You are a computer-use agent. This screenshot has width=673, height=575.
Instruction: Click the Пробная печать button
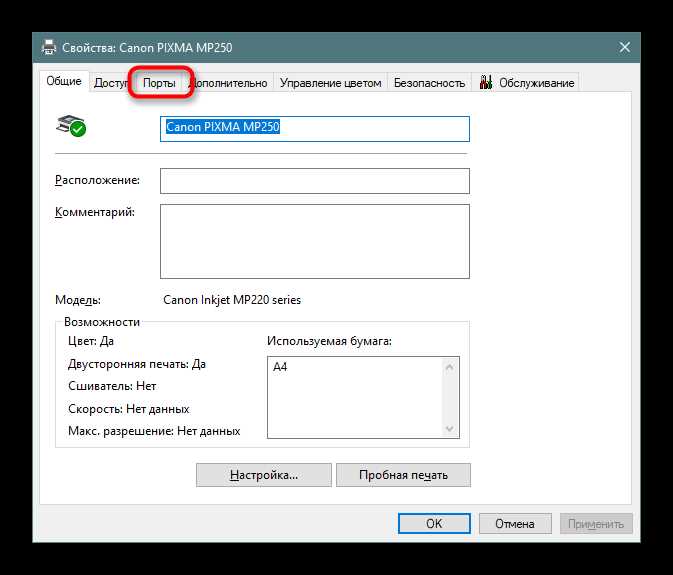[x=403, y=475]
